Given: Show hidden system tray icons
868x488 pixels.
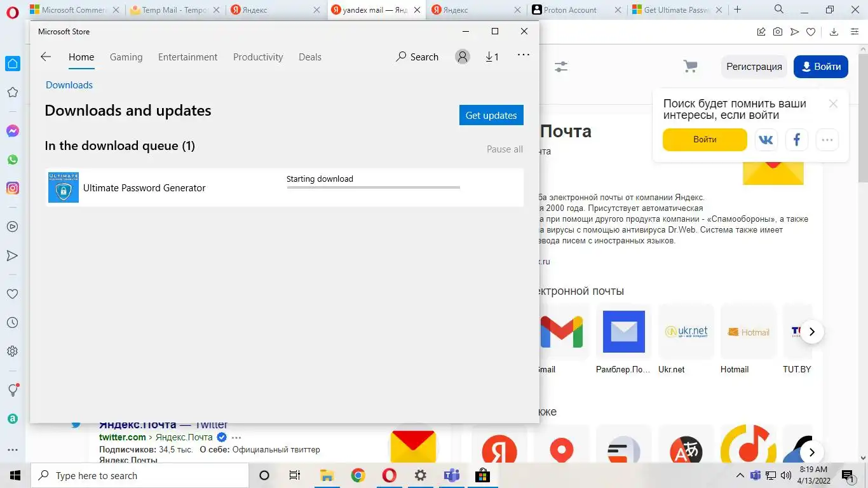Looking at the screenshot, I should tap(740, 475).
